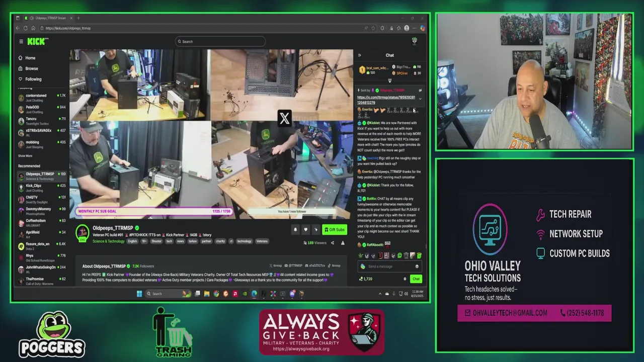
Task: Click the Monthly PC Sub Goal bar
Action: 154,211
